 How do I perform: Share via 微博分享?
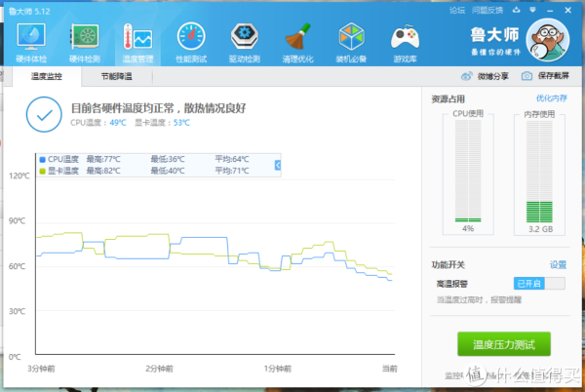[485, 76]
